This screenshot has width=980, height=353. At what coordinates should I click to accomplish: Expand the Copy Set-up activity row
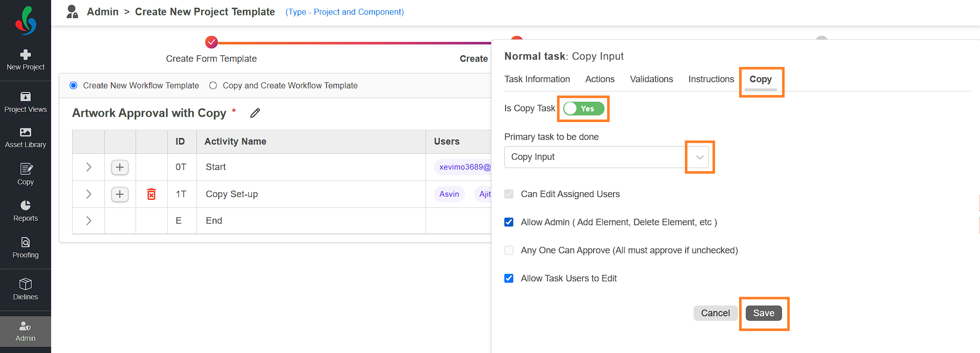88,194
